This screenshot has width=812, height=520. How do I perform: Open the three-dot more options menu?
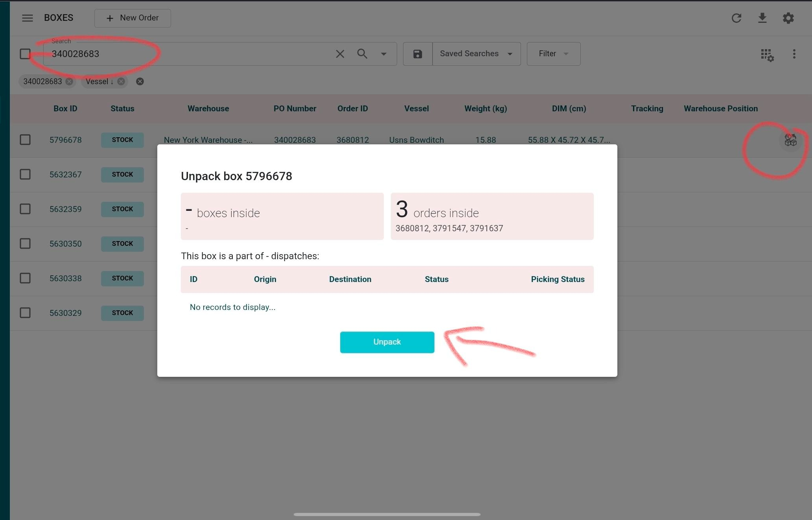click(794, 54)
